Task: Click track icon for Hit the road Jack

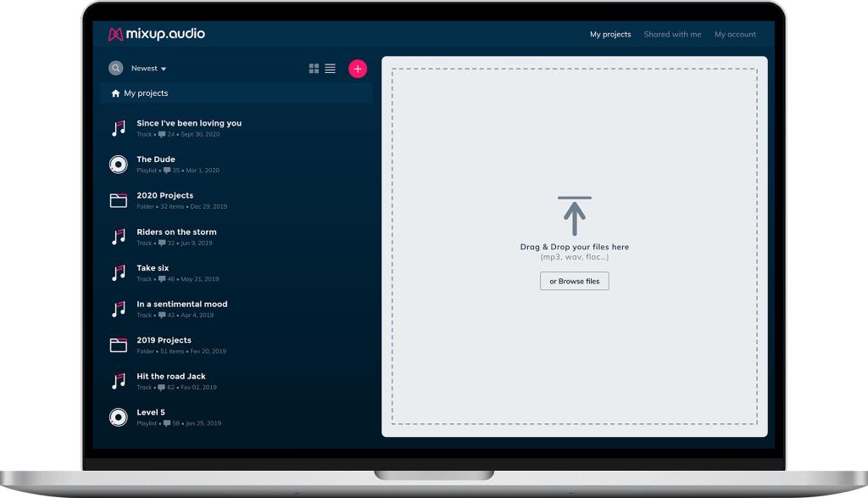Action: [x=119, y=381]
